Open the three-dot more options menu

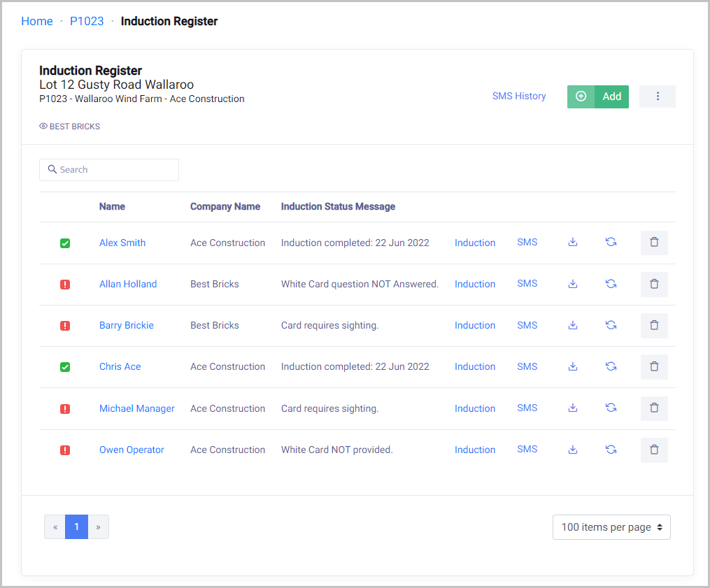pyautogui.click(x=658, y=96)
